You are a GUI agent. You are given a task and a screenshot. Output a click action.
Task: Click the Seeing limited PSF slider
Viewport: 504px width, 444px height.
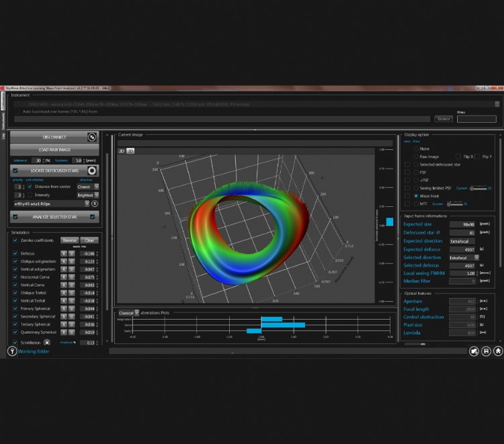pos(479,188)
